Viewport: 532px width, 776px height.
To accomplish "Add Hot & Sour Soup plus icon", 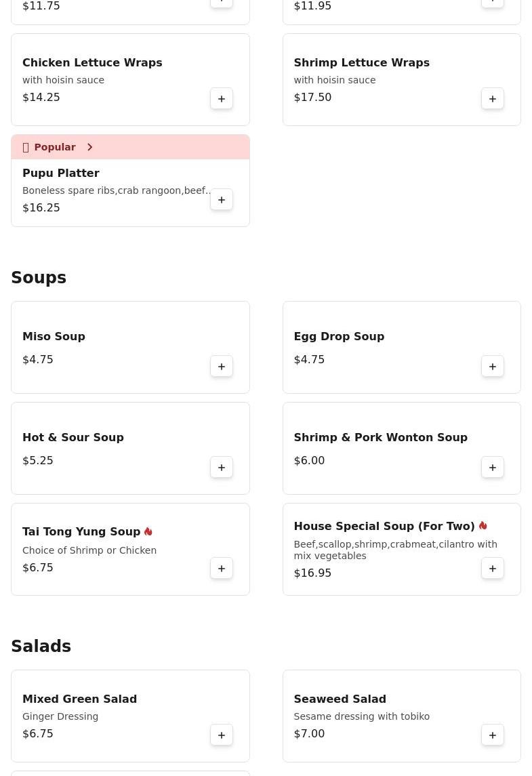I will coord(222,468).
